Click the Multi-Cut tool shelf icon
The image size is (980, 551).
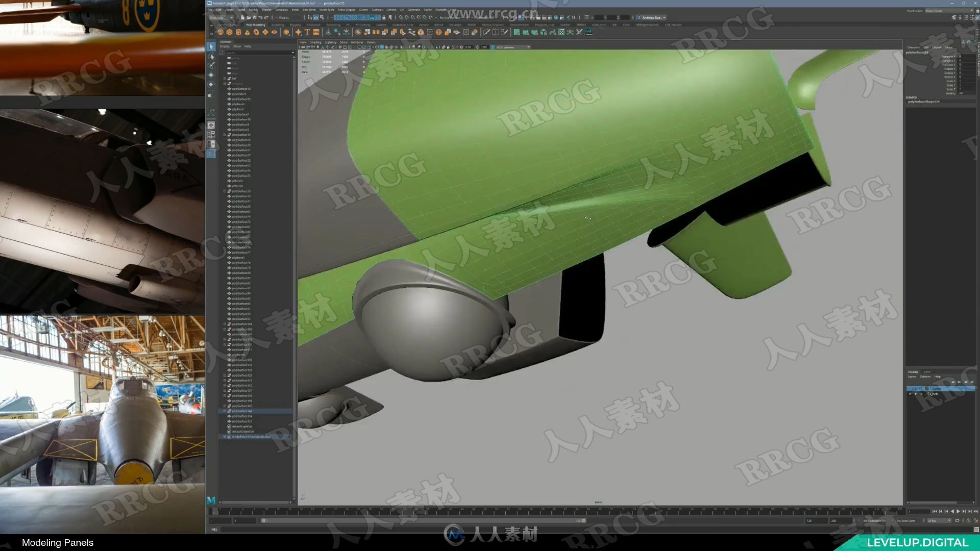487,32
